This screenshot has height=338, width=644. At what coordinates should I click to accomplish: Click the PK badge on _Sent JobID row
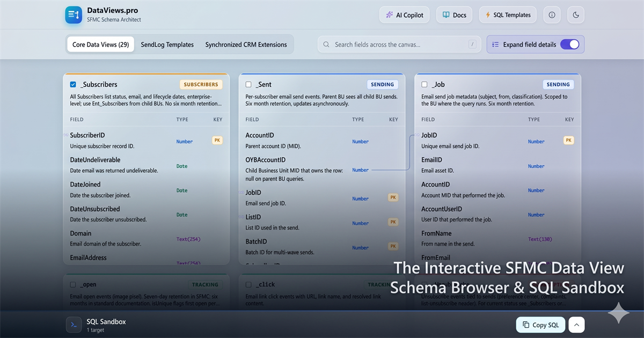(393, 197)
